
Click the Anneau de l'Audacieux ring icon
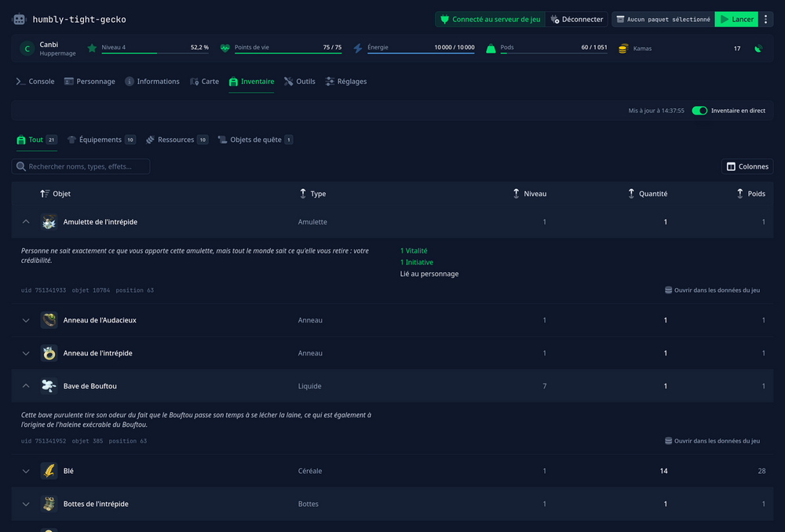(49, 320)
